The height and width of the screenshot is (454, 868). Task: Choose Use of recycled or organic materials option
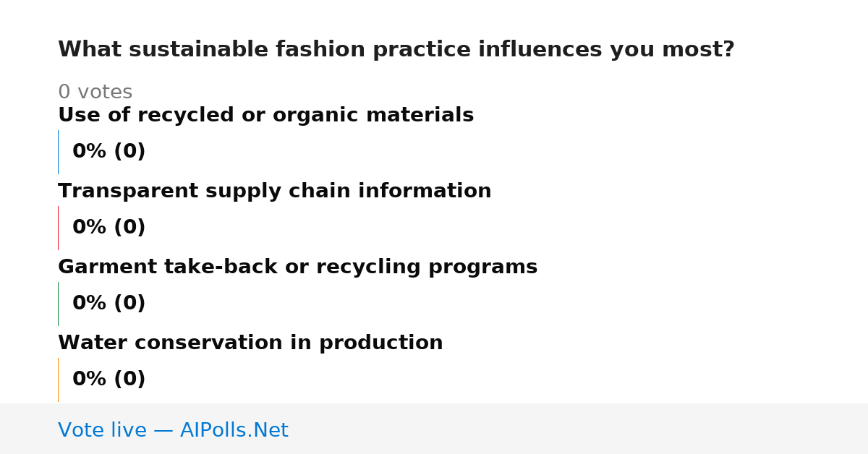pyautogui.click(x=265, y=116)
